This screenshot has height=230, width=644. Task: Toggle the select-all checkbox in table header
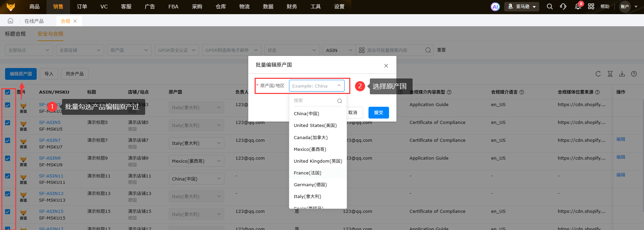pos(8,92)
